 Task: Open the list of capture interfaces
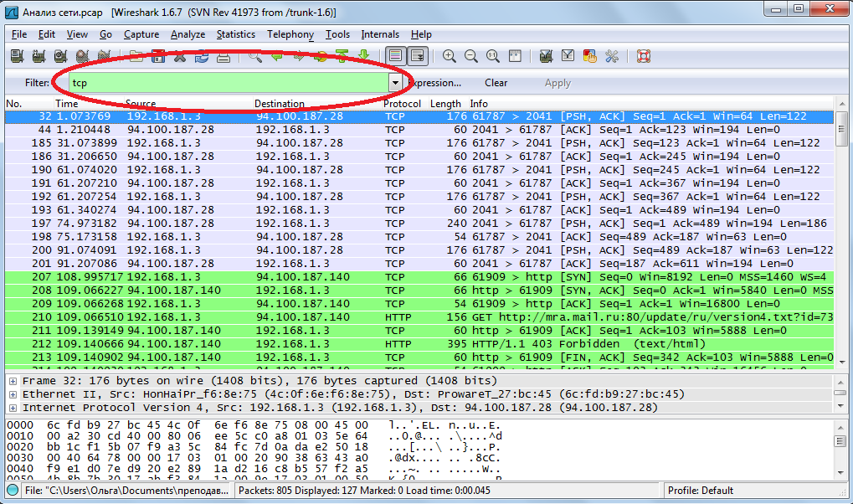point(17,56)
